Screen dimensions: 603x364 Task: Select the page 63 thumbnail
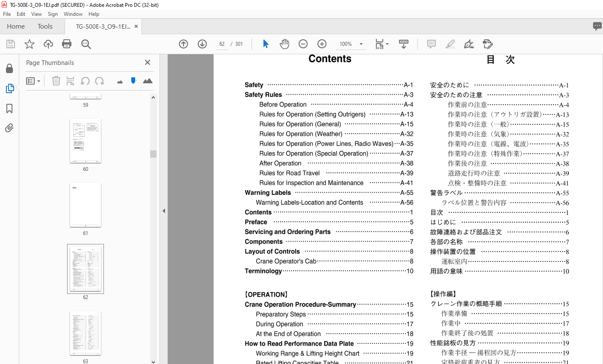pyautogui.click(x=86, y=333)
